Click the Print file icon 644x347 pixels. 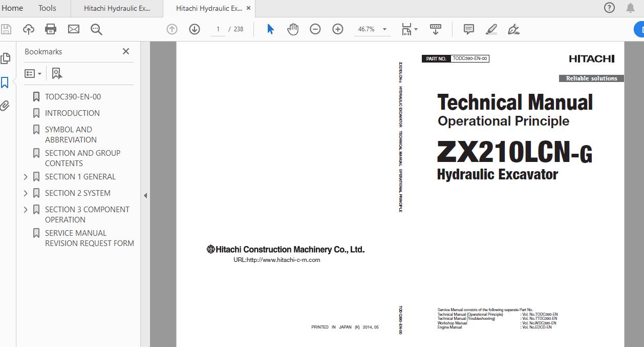(x=51, y=29)
